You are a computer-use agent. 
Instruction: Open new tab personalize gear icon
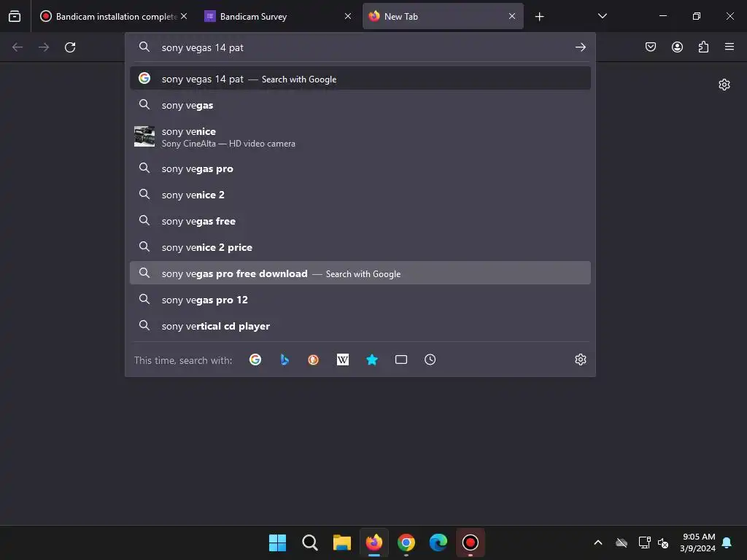[724, 85]
